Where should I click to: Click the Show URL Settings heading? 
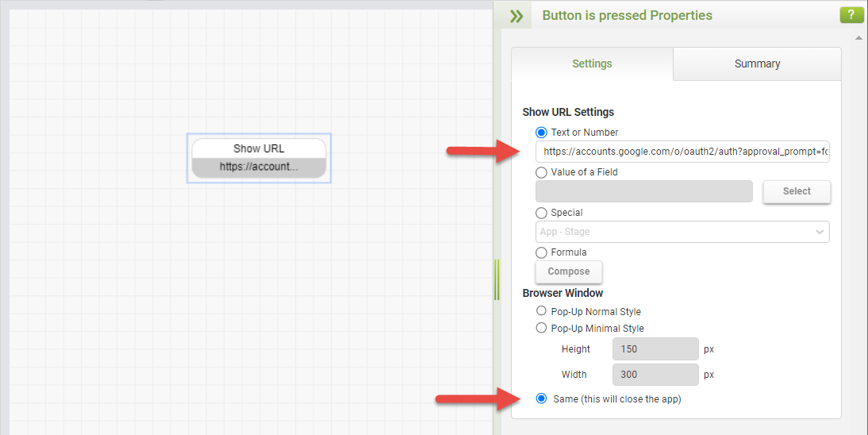tap(568, 112)
